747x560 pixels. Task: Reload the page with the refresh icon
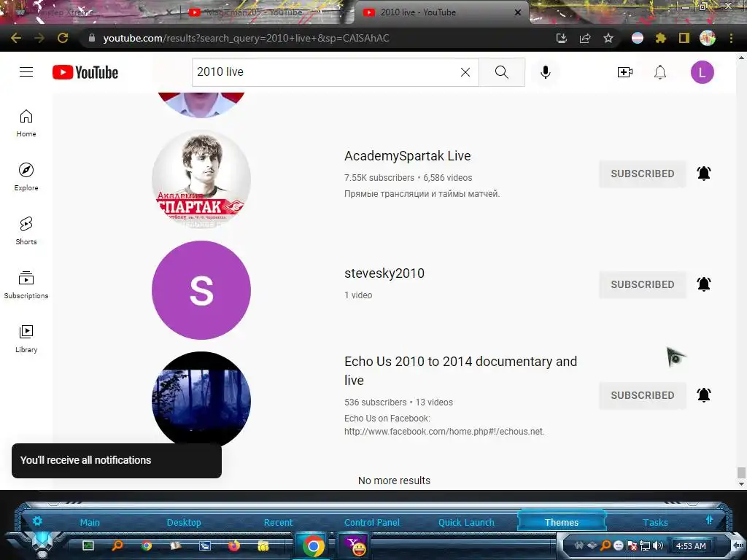tap(63, 38)
